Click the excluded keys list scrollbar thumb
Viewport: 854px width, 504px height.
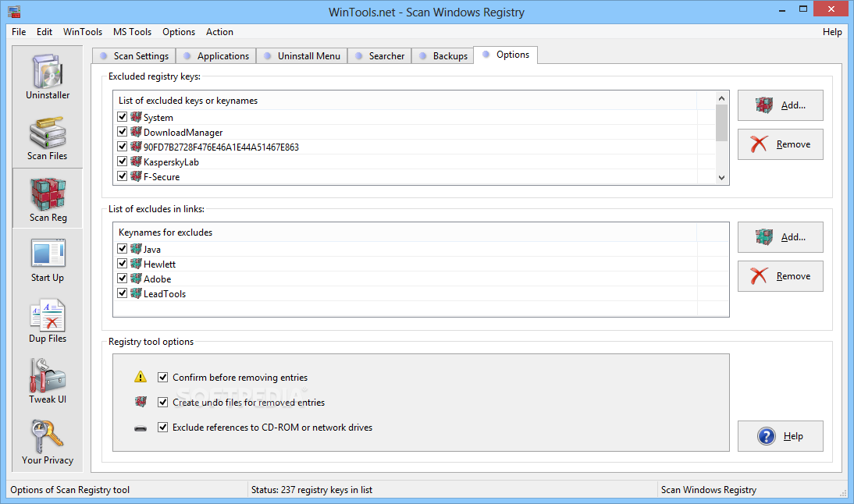tap(721, 123)
